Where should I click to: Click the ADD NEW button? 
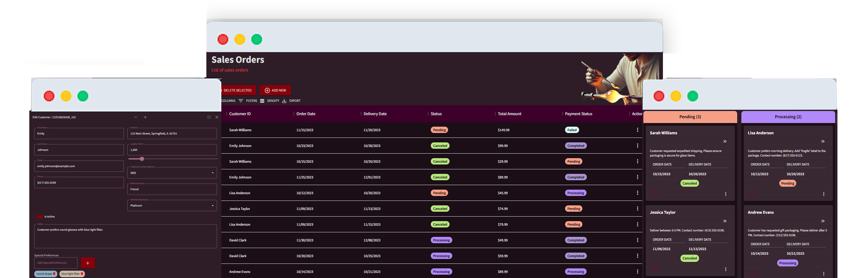click(275, 90)
